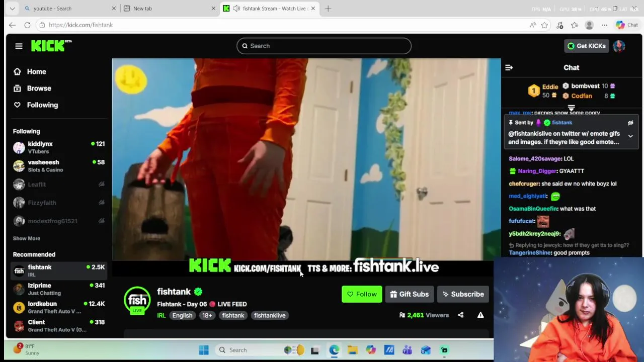
Task: Click the fishtank verified badge
Action: (x=198, y=292)
